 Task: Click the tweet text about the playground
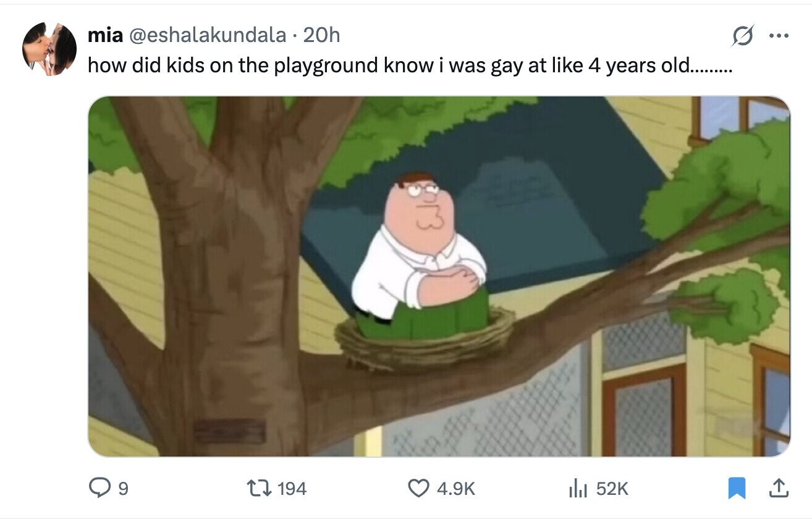(x=410, y=64)
